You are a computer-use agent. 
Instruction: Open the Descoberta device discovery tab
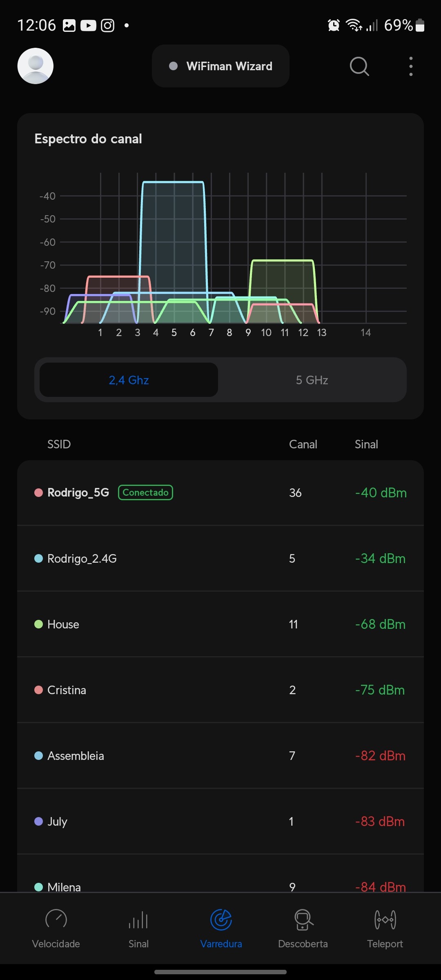tap(303, 928)
